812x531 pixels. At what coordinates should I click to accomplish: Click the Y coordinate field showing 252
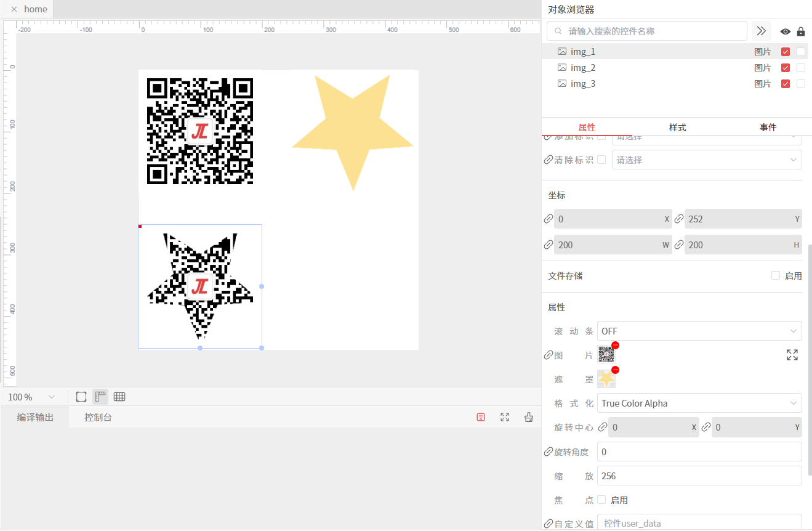[743, 219]
